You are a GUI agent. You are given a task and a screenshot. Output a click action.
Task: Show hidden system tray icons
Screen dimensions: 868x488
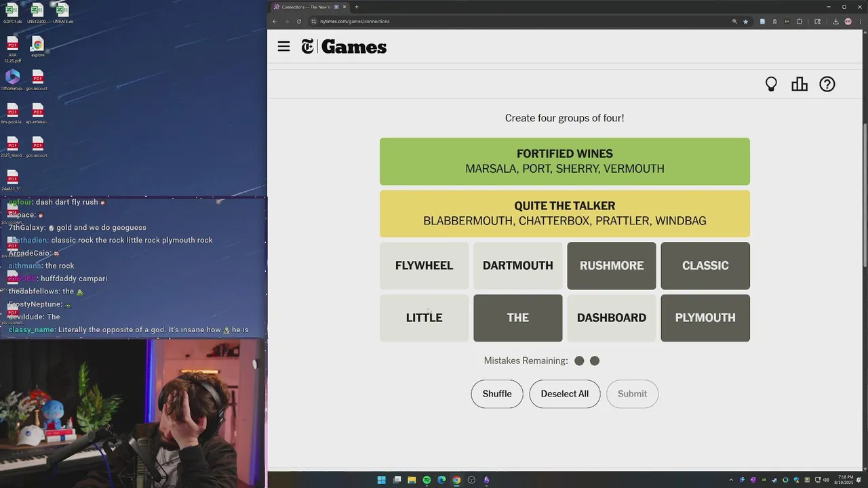[x=730, y=480]
